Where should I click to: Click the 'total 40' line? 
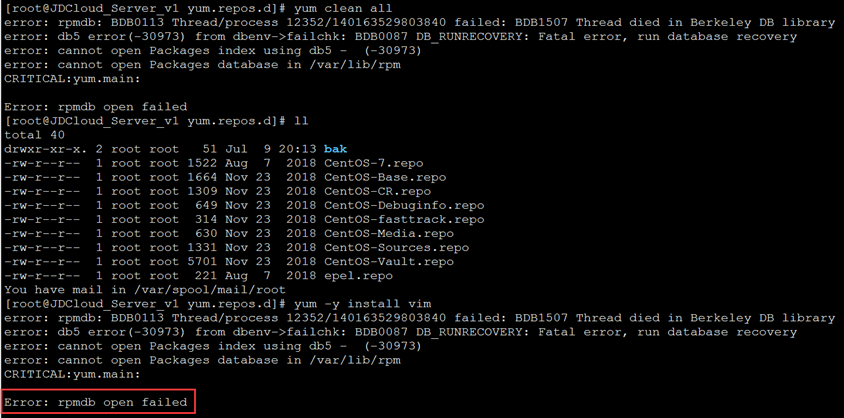tap(34, 135)
